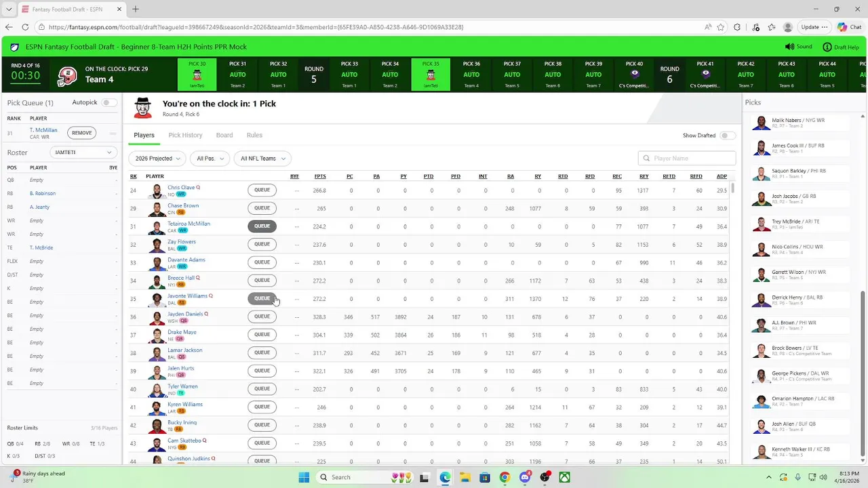Click Jayden Daniels' player headshot
Viewport: 868px width, 488px height.
pos(157,317)
